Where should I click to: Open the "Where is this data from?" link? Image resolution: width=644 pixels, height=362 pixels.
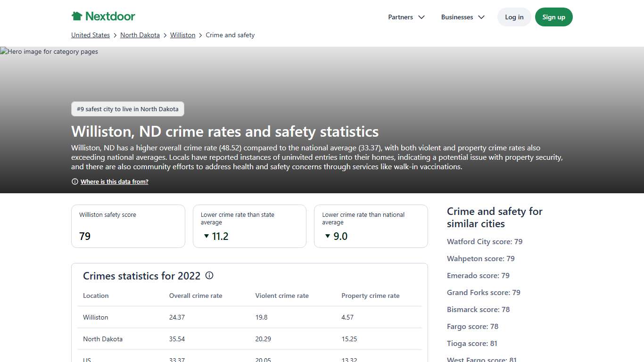(x=114, y=181)
